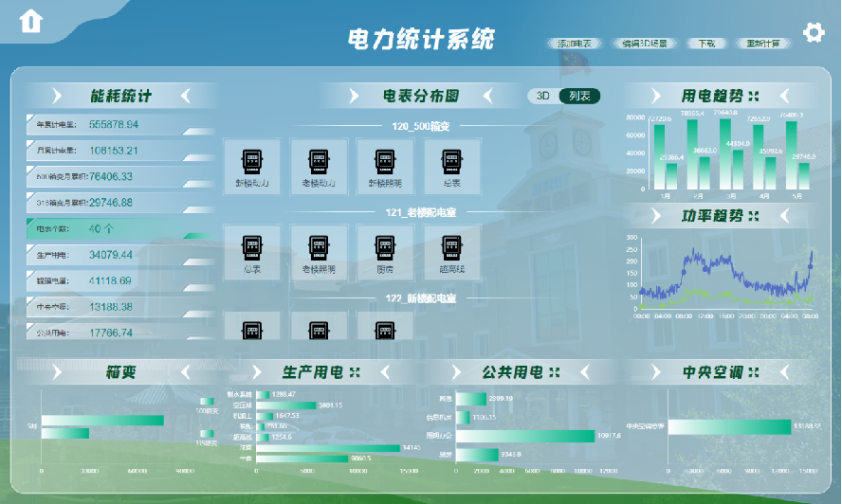Click left chevron right of 能耗统计 title

point(186,96)
